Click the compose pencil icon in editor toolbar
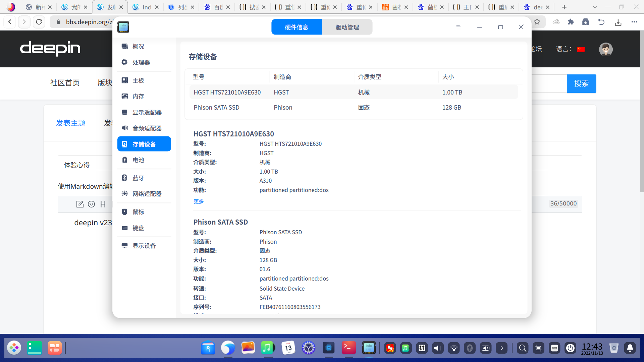This screenshot has height=362, width=644. coord(80,204)
